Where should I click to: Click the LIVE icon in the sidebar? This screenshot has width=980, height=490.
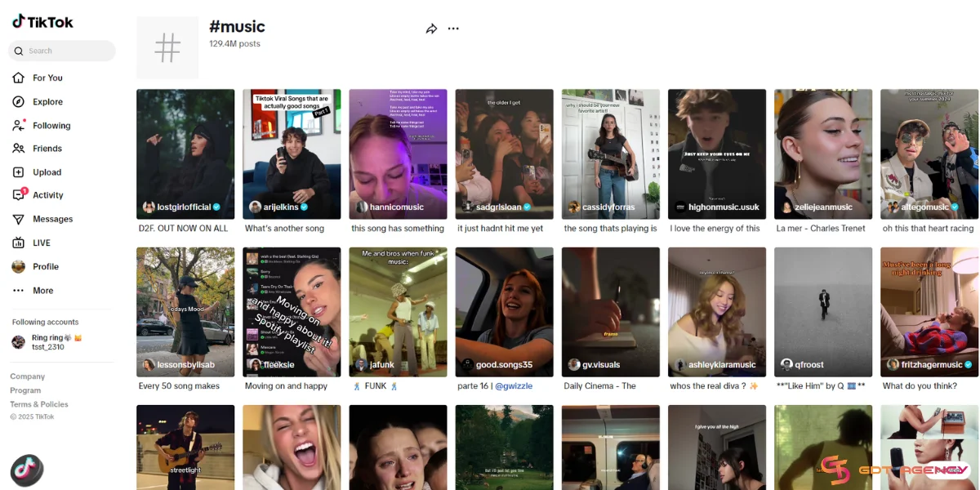tap(18, 243)
